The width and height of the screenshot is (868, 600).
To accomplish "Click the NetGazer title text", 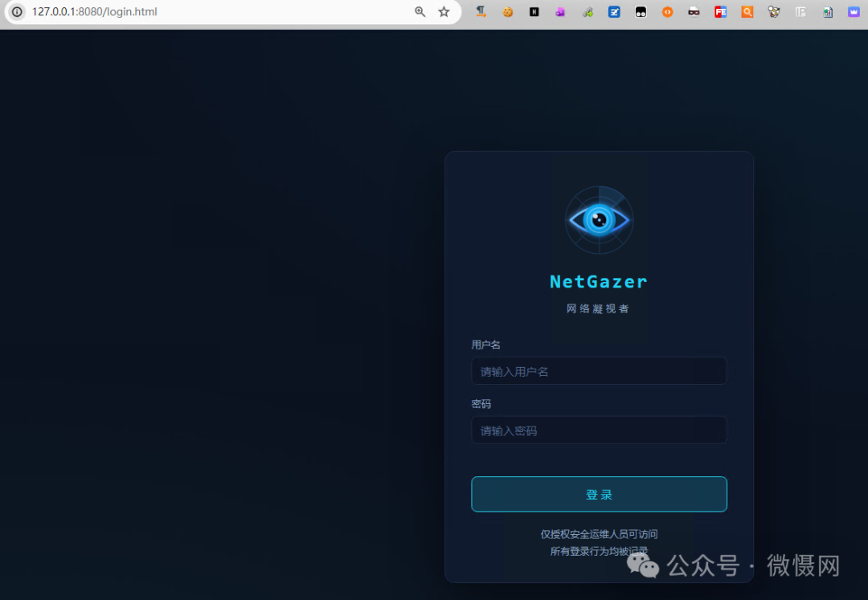I will (x=599, y=281).
